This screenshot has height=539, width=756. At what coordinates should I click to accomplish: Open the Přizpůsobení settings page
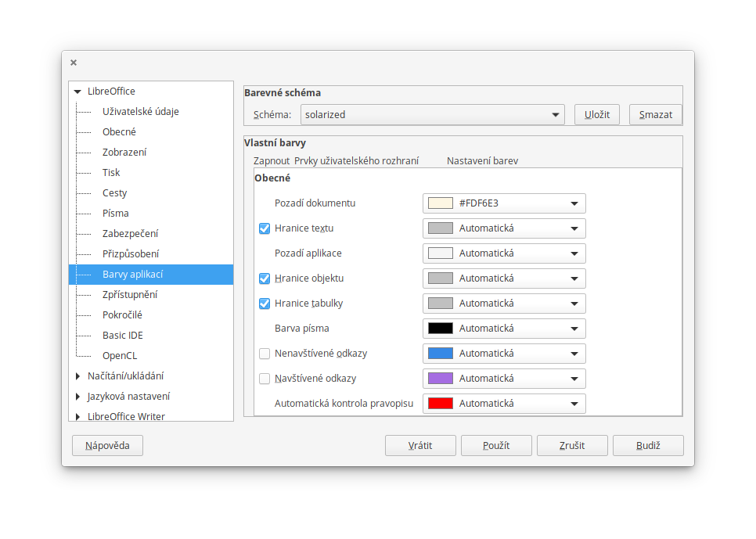click(131, 253)
